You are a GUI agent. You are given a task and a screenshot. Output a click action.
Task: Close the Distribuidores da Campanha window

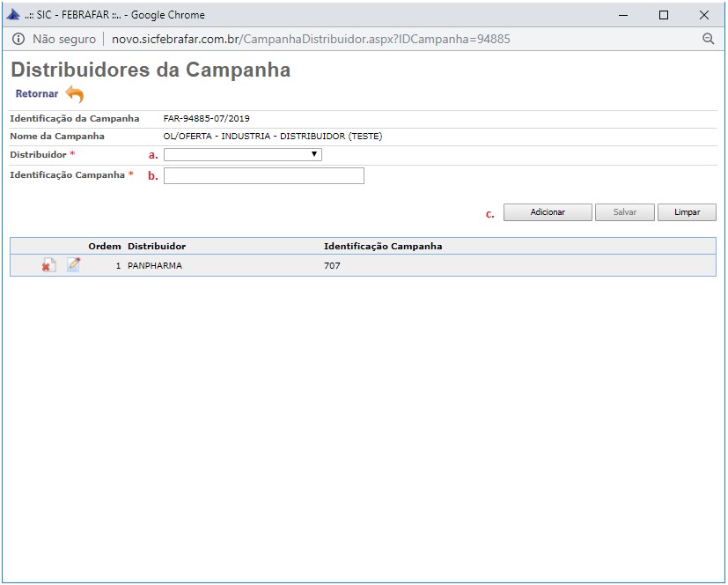point(704,14)
